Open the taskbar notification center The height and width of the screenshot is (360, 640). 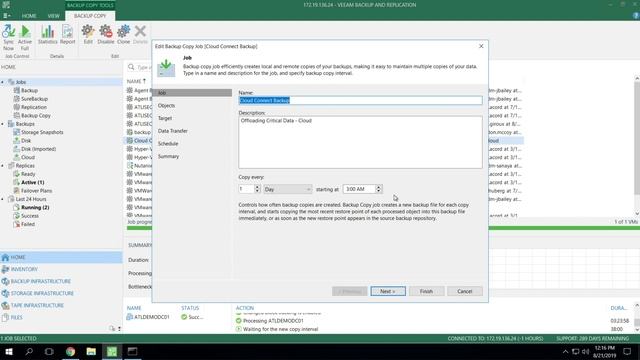pyautogui.click(x=627, y=351)
